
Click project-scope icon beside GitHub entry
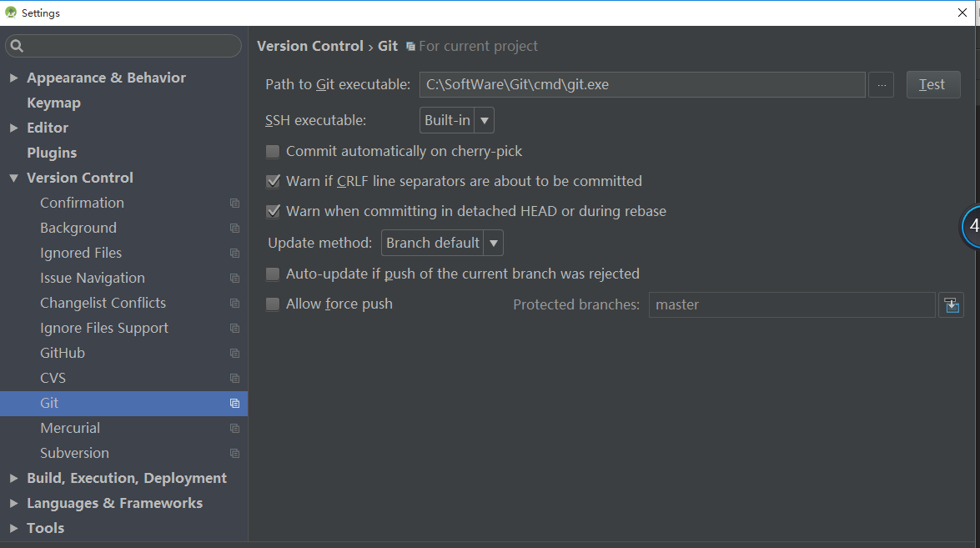[x=234, y=354]
